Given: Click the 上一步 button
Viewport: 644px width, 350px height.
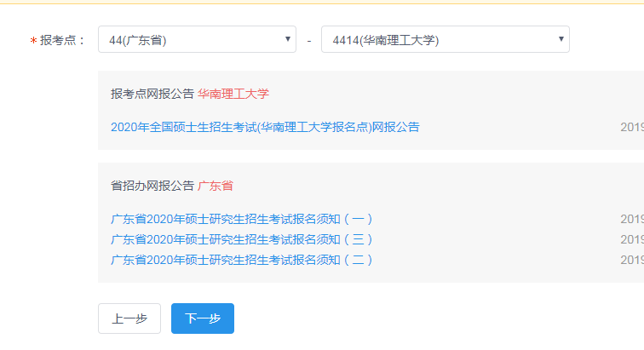Looking at the screenshot, I should (129, 318).
